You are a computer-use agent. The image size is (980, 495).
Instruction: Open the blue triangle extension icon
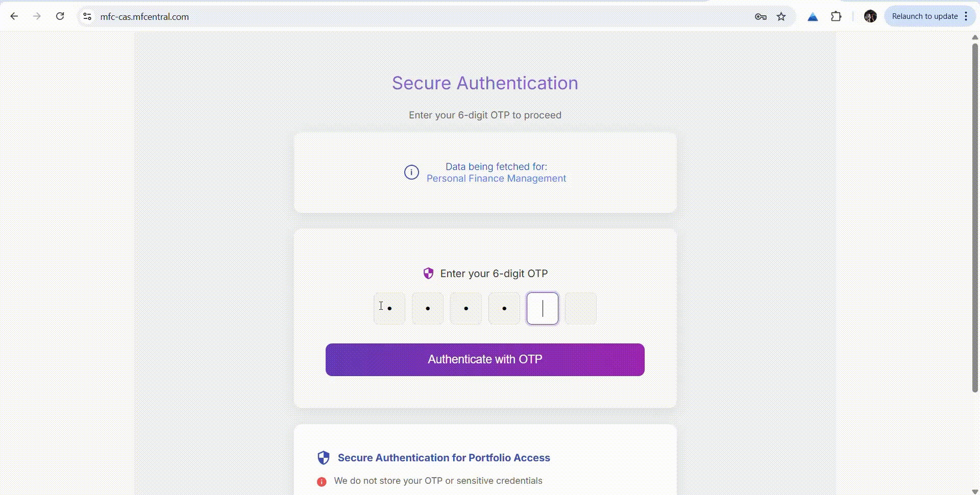click(x=813, y=17)
